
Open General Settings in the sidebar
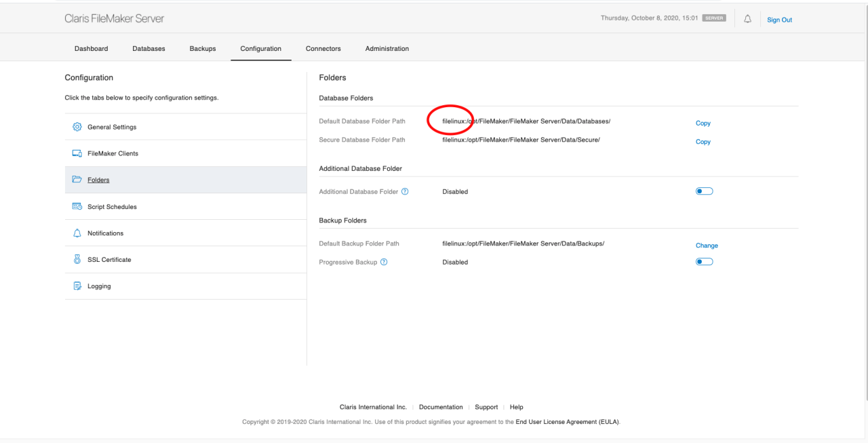coord(186,127)
